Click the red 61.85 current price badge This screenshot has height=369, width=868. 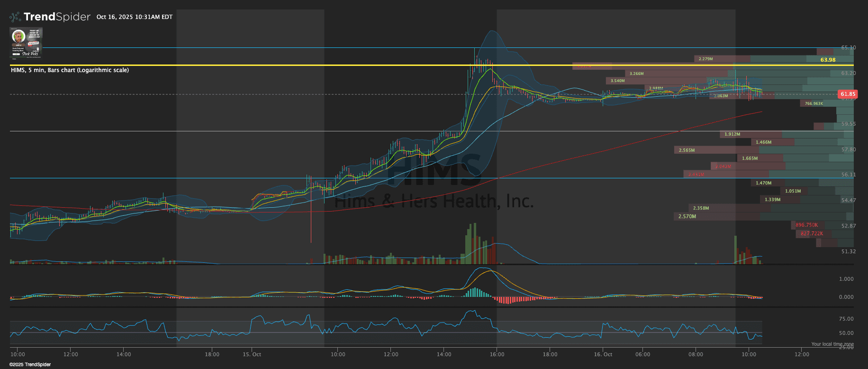[x=848, y=94]
